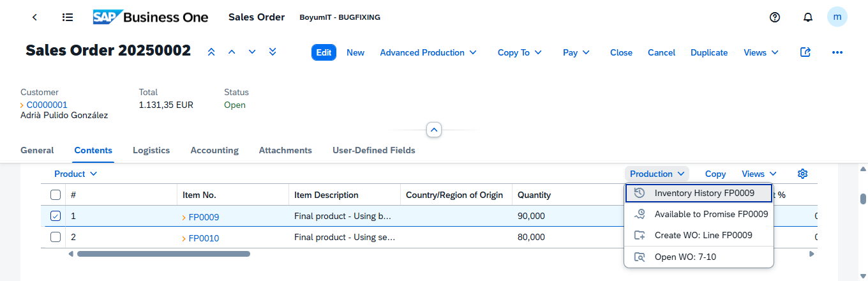Choose Available to Promise FP0009 entry
The height and width of the screenshot is (281, 868).
point(699,214)
